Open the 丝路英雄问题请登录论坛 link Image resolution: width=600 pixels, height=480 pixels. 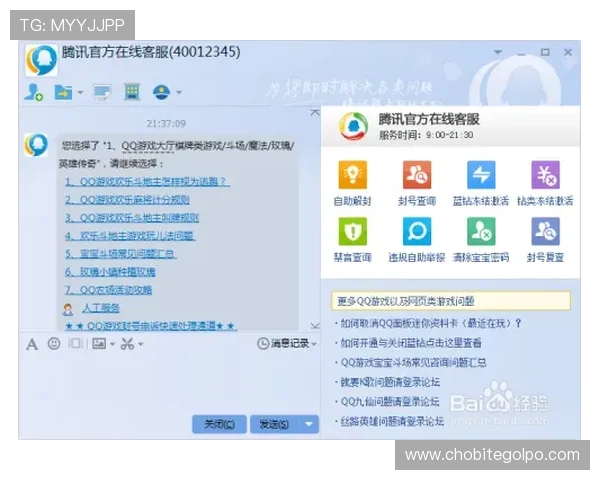coord(392,421)
